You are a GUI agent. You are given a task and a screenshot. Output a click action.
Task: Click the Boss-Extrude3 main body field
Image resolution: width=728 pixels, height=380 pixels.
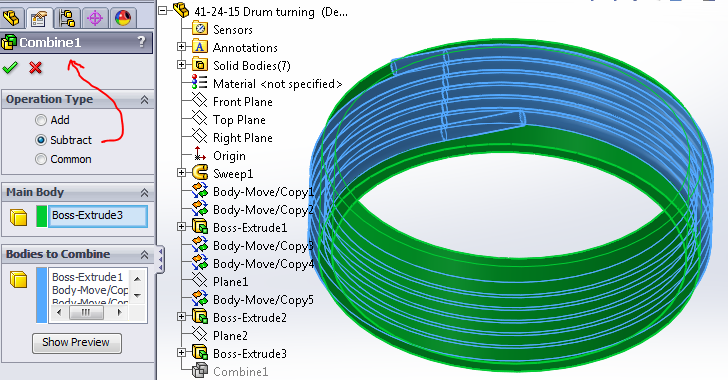point(98,216)
